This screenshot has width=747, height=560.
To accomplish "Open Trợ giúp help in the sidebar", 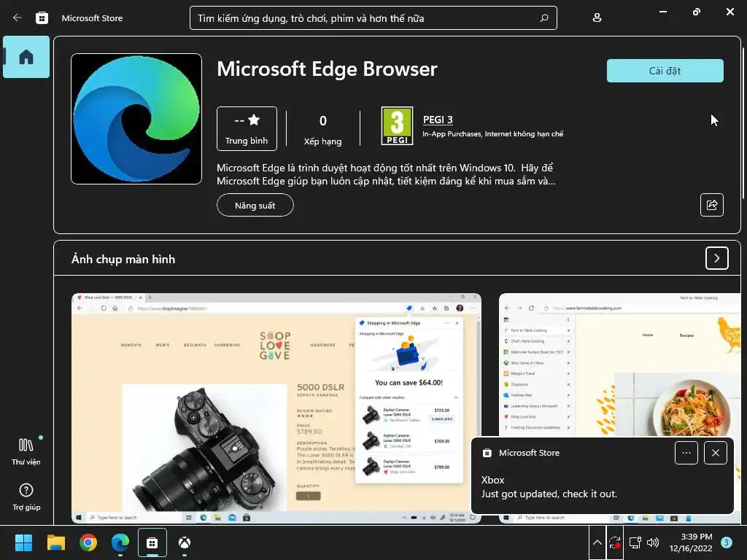I will 26,497.
